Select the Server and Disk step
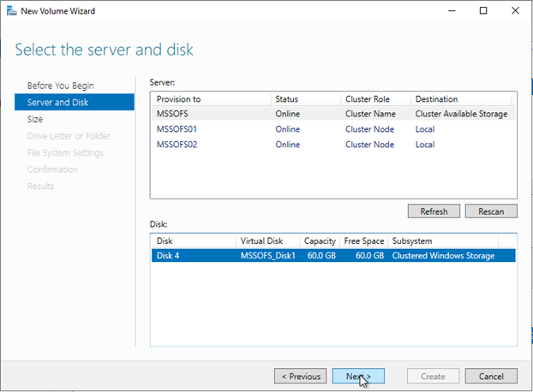The image size is (533, 392). pyautogui.click(x=57, y=103)
